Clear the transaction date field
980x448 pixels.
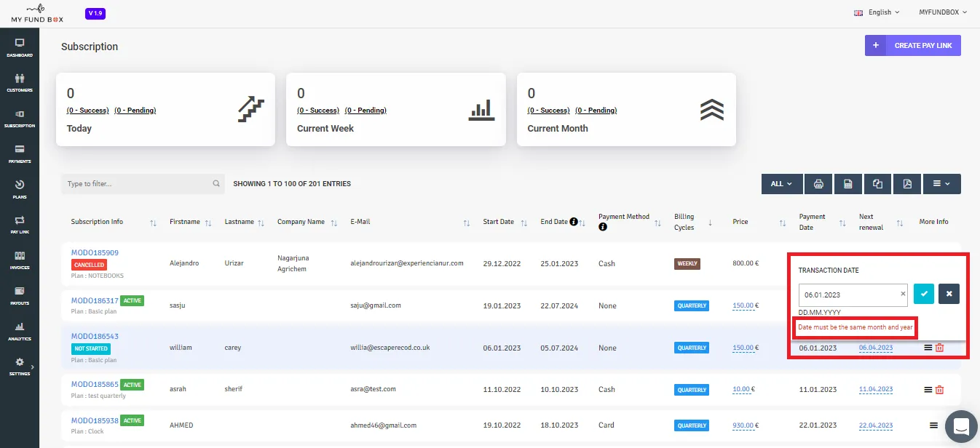pyautogui.click(x=903, y=294)
